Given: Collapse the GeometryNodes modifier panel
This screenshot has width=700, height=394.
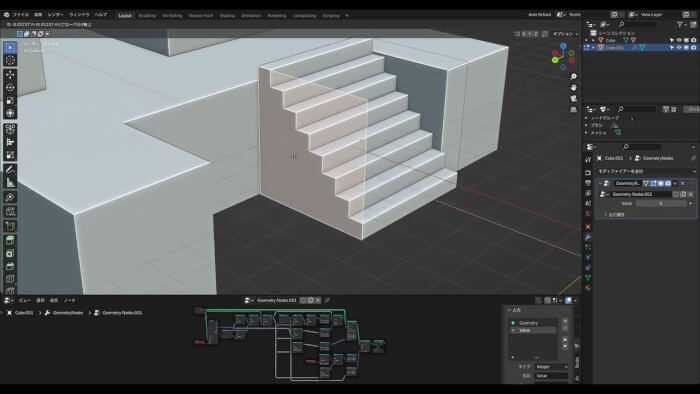Looking at the screenshot, I should click(600, 183).
